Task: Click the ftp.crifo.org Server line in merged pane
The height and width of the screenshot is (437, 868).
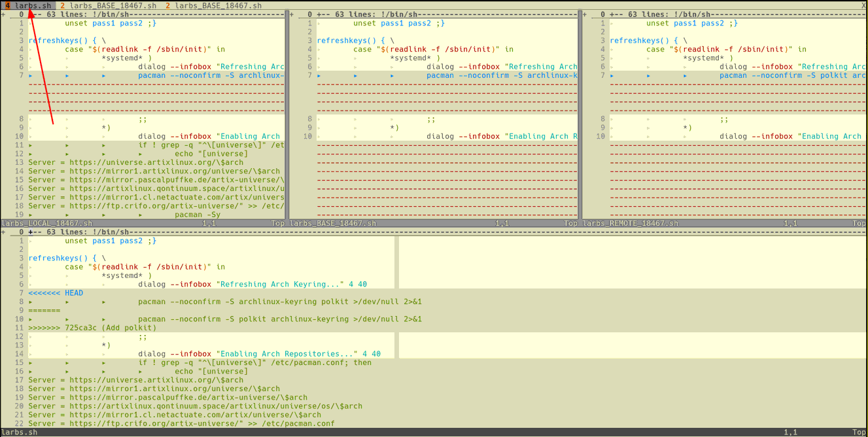Action: coord(181,423)
